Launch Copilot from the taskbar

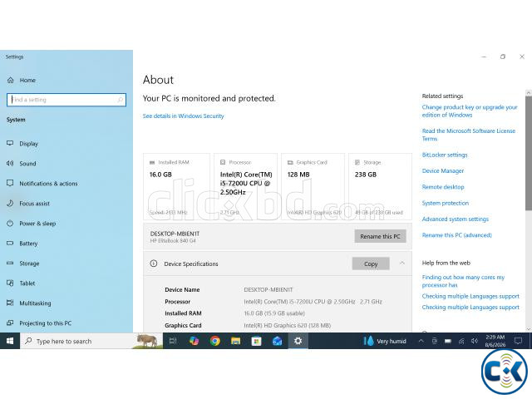[194, 341]
